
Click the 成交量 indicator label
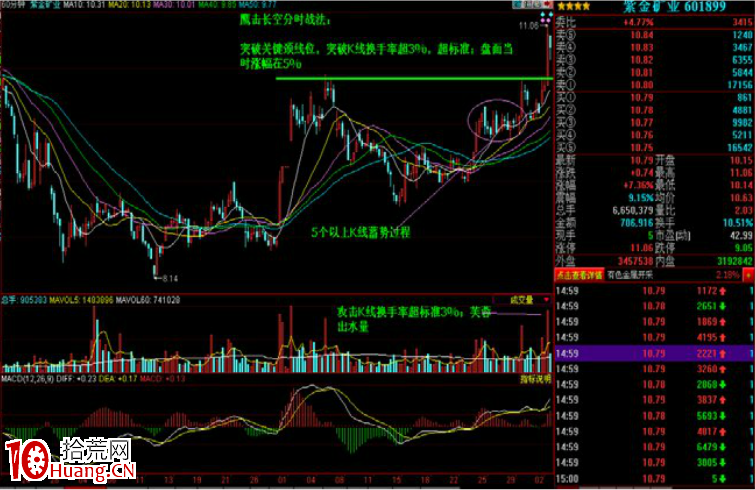pyautogui.click(x=522, y=300)
